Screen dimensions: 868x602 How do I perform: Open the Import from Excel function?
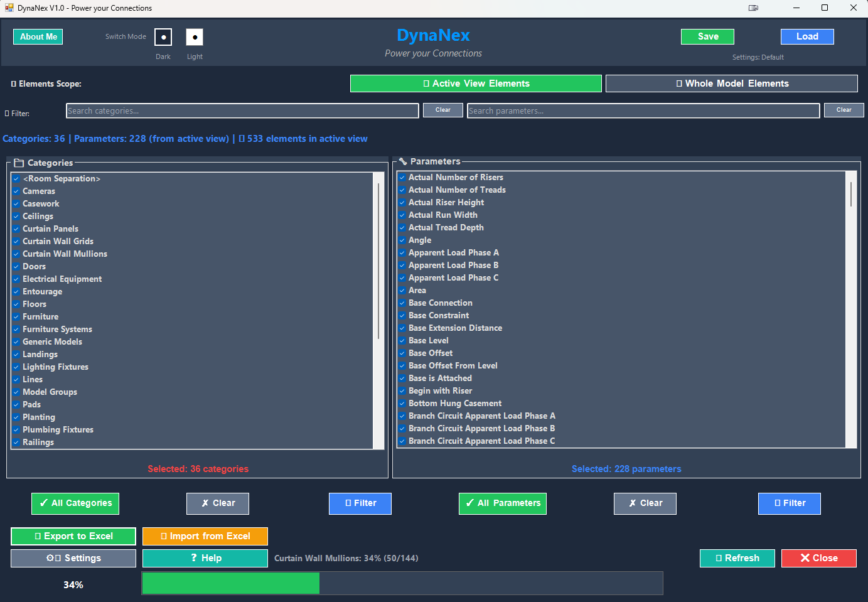coord(205,536)
